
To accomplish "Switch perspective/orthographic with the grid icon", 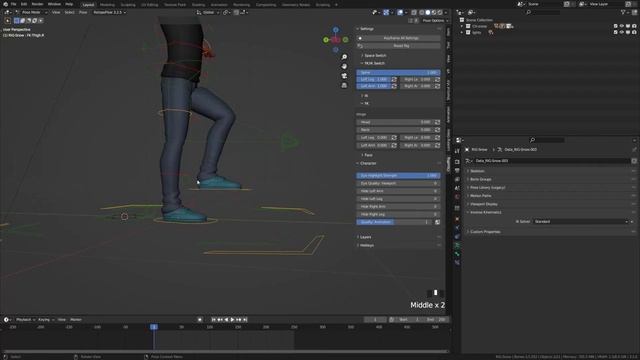I will [x=344, y=85].
